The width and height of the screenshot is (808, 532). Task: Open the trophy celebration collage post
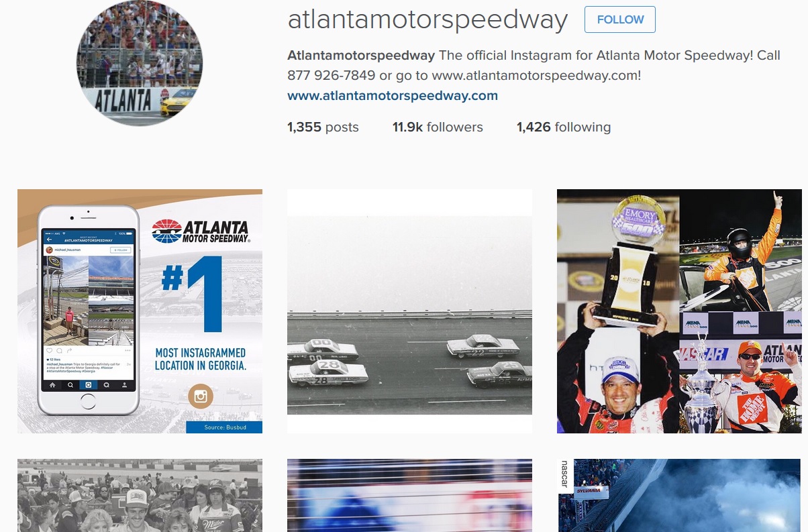click(x=678, y=311)
